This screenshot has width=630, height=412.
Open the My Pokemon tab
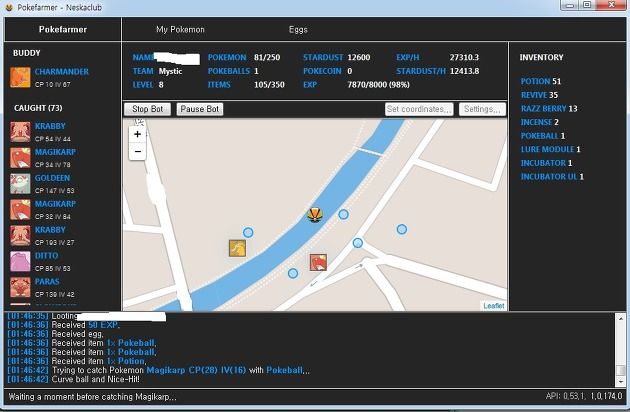click(x=180, y=29)
